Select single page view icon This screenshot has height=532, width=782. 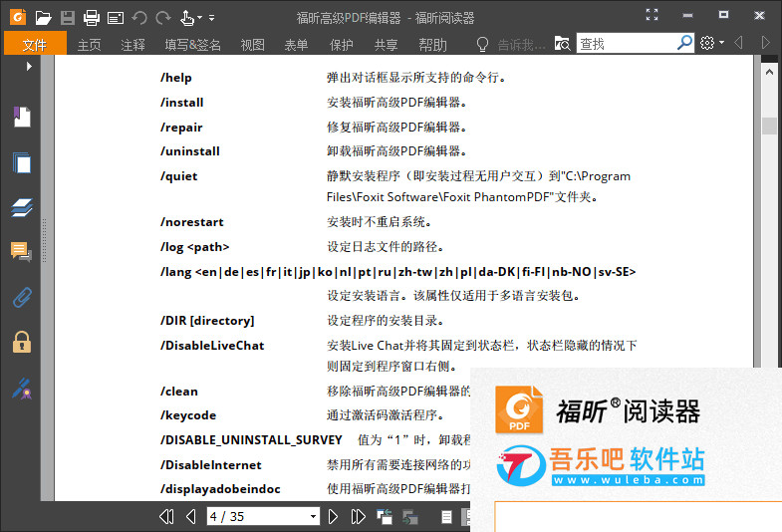click(x=446, y=517)
